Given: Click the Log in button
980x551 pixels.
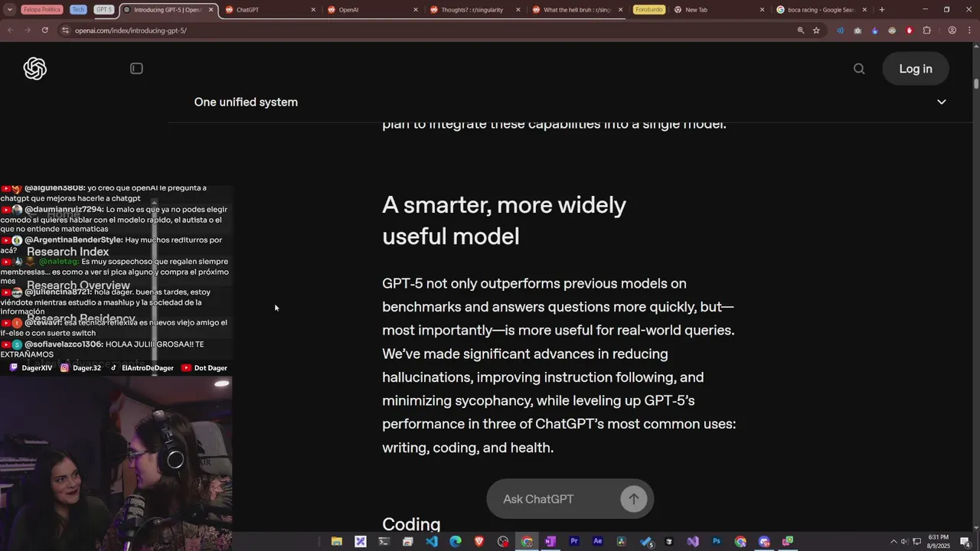Looking at the screenshot, I should (x=916, y=69).
